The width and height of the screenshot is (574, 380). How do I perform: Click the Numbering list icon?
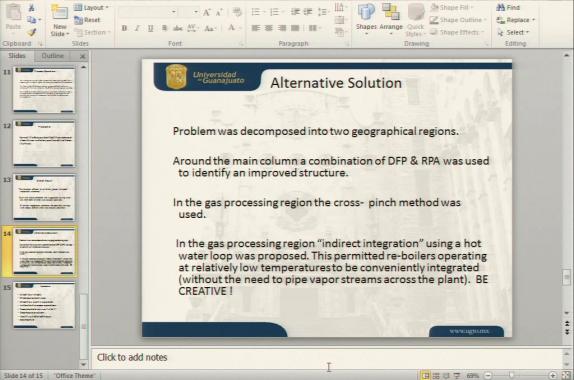click(x=274, y=12)
